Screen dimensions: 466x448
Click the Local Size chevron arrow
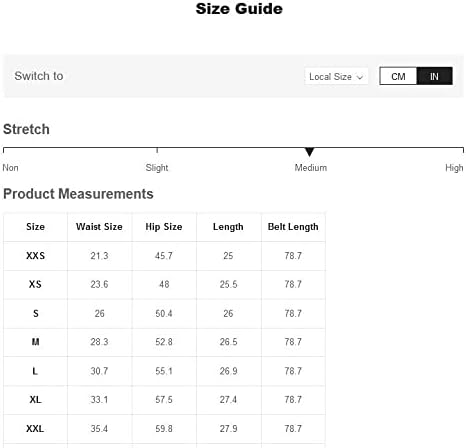pos(360,77)
